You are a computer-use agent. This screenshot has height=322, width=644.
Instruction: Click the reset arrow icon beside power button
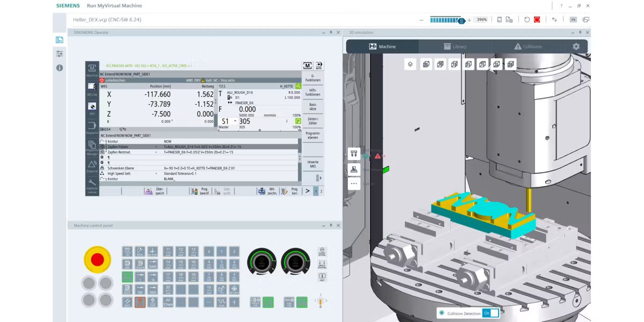(x=527, y=19)
